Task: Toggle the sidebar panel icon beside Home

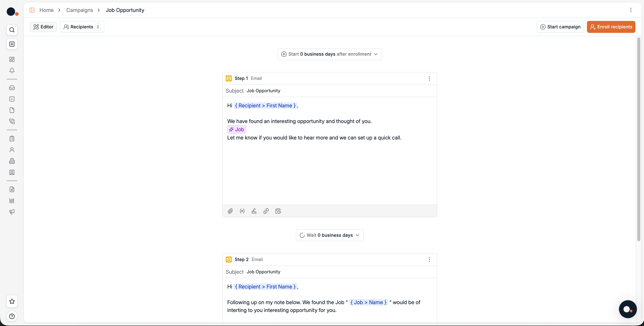Action: [32, 10]
